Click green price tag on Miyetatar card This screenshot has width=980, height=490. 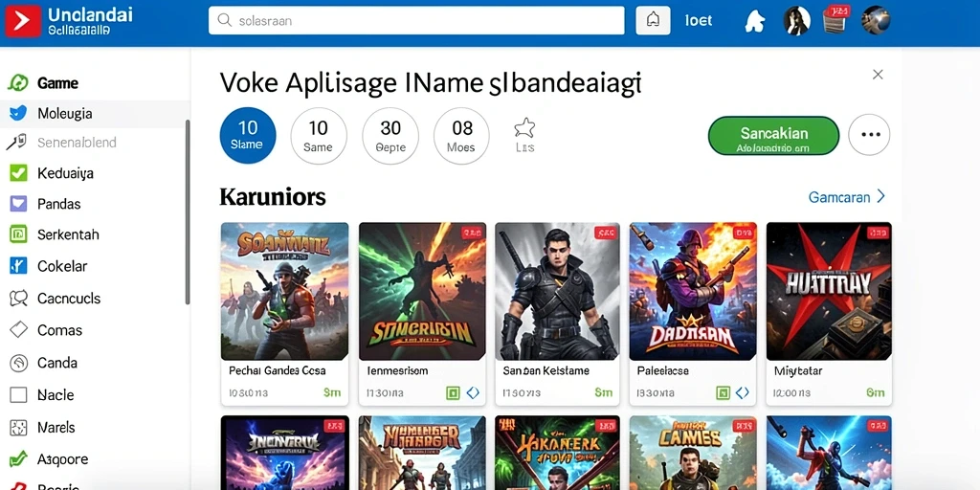[x=876, y=392]
